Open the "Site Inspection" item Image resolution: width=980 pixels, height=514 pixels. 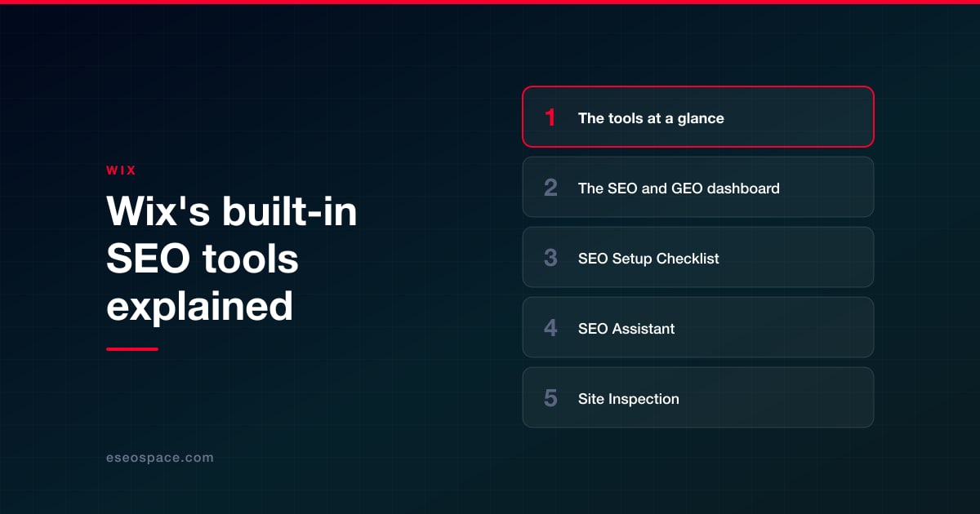click(698, 397)
